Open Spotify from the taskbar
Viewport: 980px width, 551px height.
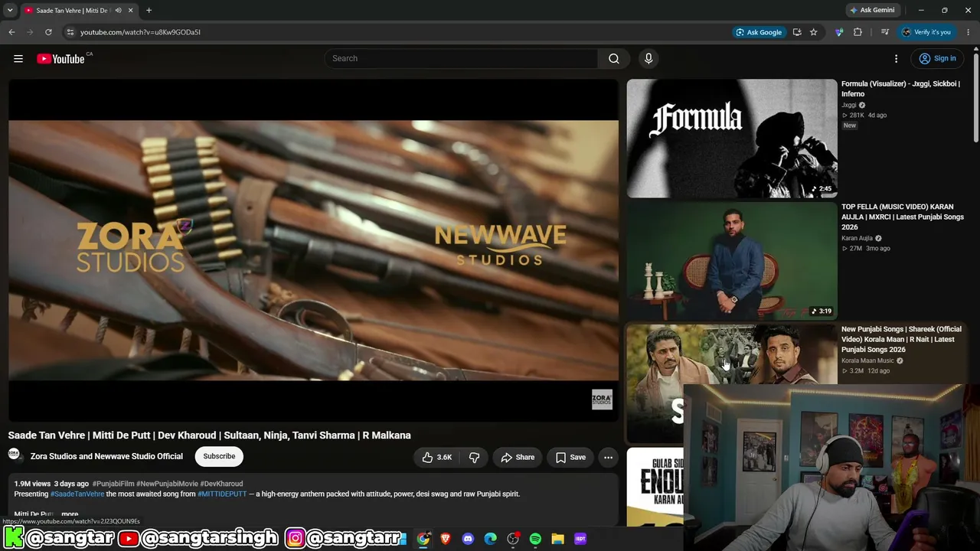point(535,539)
